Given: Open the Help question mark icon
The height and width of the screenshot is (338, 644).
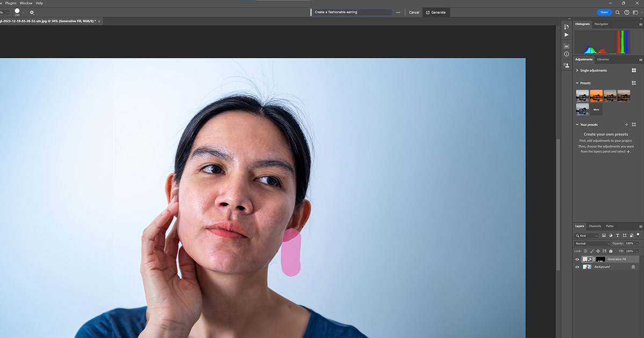Looking at the screenshot, I should tap(626, 12).
